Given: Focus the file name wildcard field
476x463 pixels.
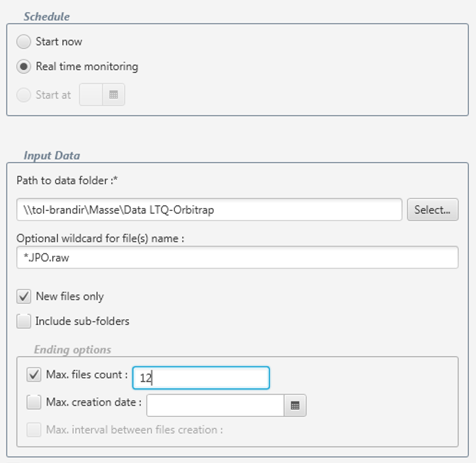Looking at the screenshot, I should (x=237, y=258).
